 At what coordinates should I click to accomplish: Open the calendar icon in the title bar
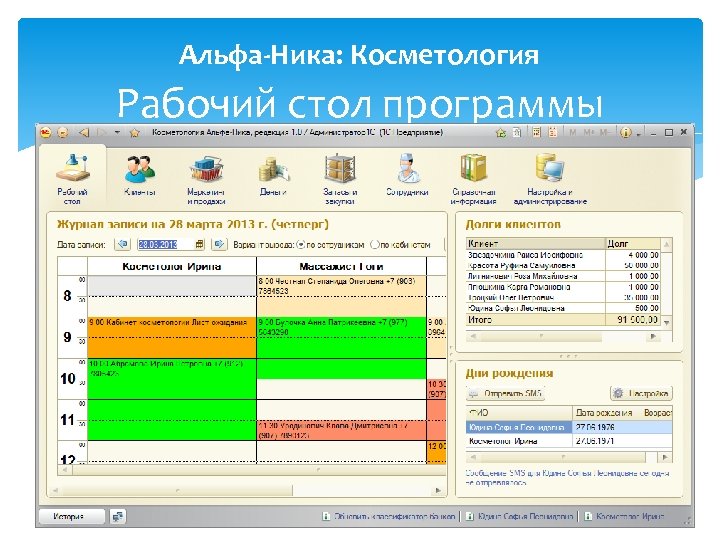click(553, 133)
